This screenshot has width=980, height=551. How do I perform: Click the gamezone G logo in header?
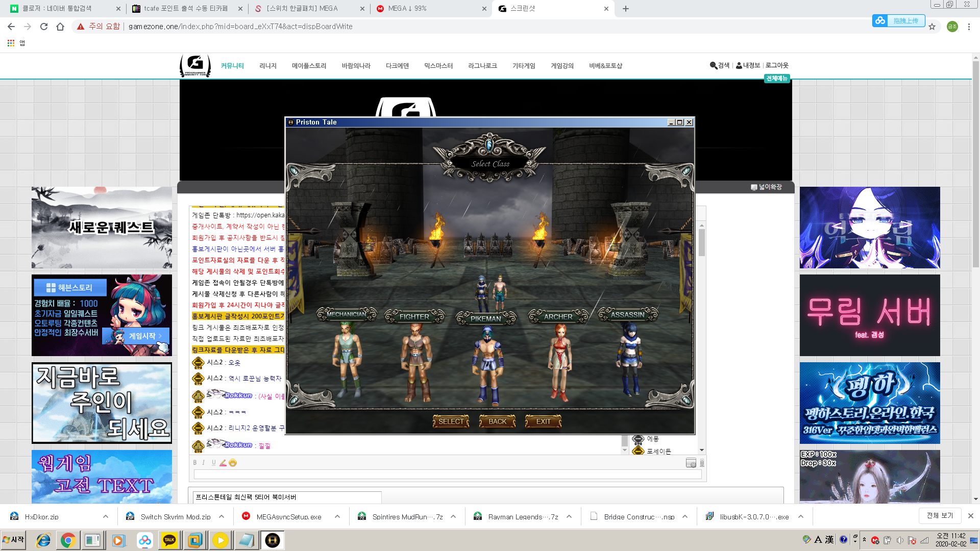coord(195,65)
